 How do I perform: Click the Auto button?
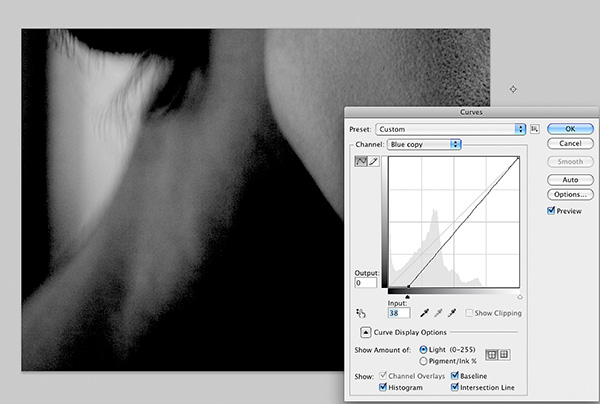click(570, 180)
